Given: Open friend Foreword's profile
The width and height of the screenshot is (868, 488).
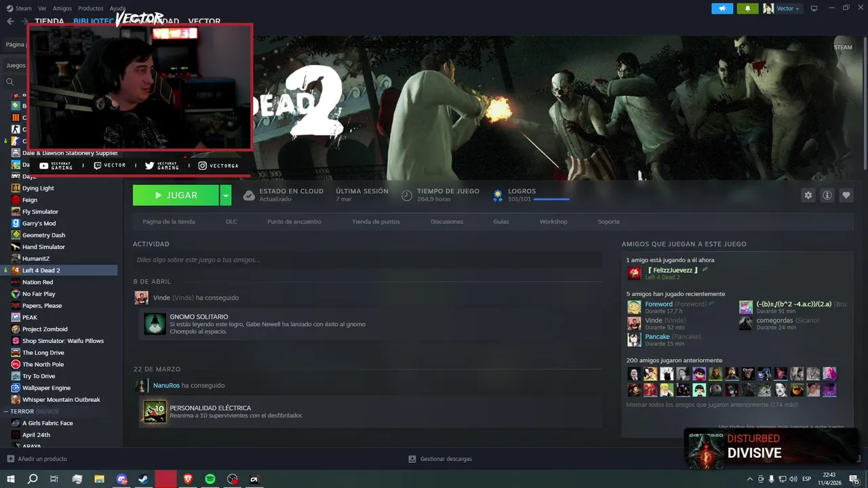Looking at the screenshot, I should [x=658, y=304].
